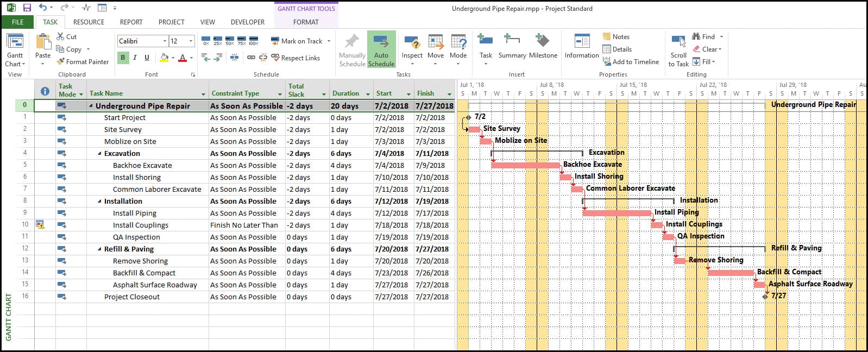Mark task 25% complete

(x=218, y=41)
